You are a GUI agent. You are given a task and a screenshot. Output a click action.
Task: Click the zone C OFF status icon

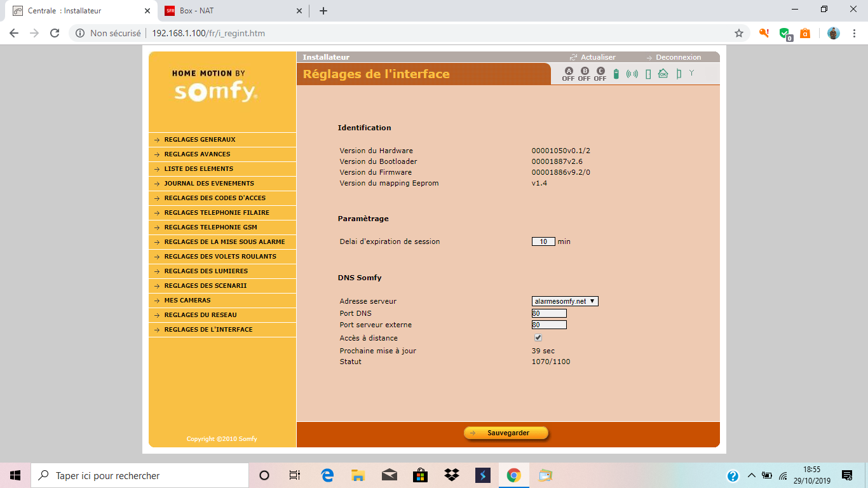(600, 74)
